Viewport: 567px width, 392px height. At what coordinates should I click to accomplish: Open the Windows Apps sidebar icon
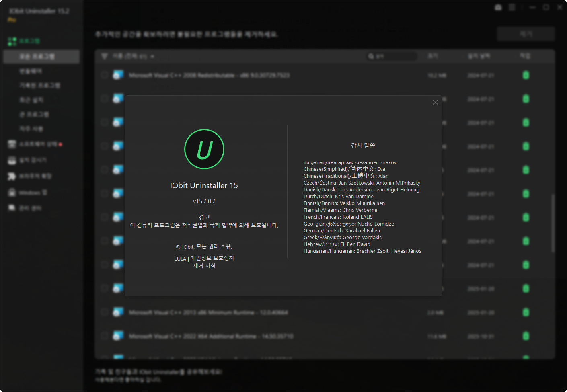(12, 192)
